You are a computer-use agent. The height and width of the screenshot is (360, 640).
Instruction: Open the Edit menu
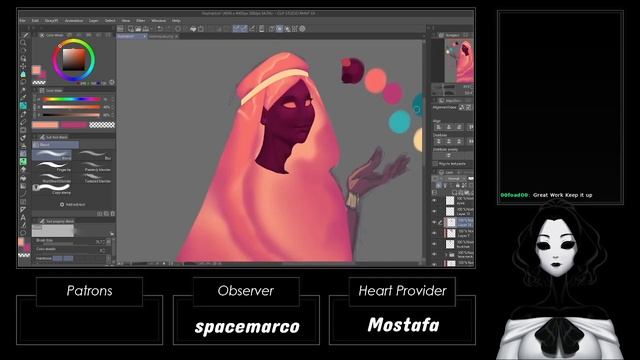[35, 20]
